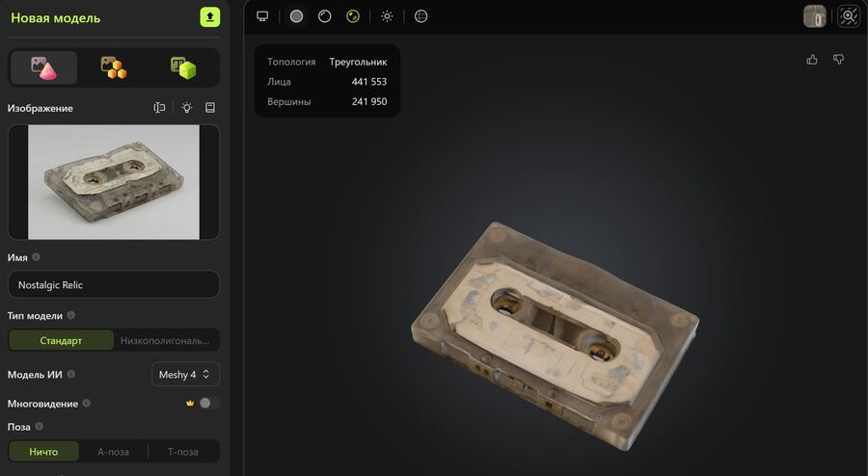
Task: Click the cassette source image thumbnail
Action: [114, 182]
